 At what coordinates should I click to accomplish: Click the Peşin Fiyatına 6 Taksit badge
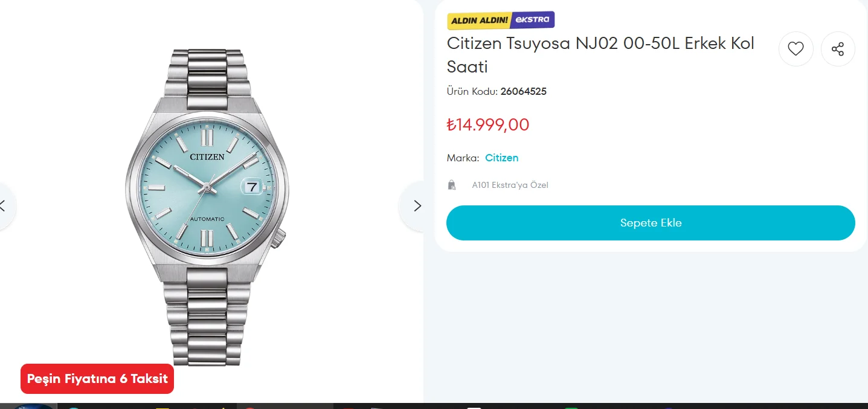[x=97, y=379]
